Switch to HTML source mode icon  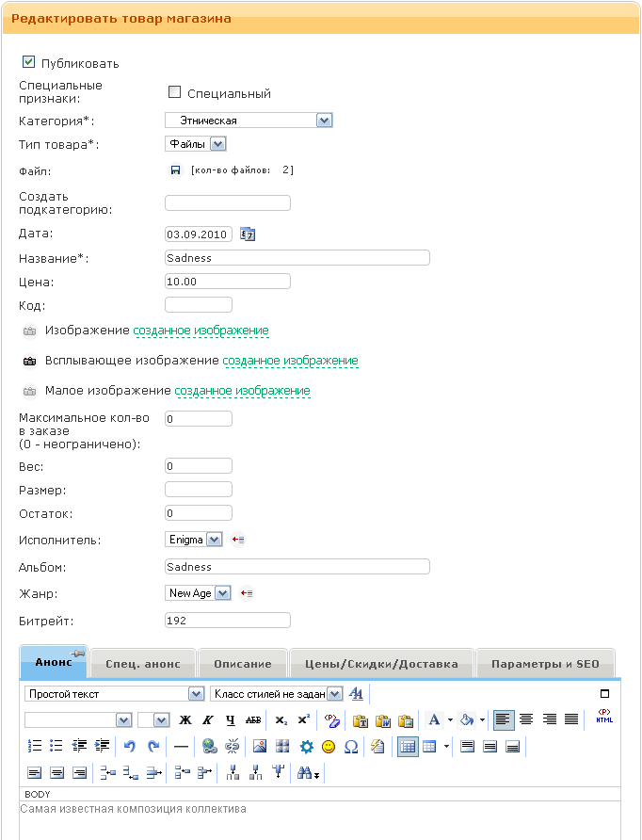pos(603,718)
